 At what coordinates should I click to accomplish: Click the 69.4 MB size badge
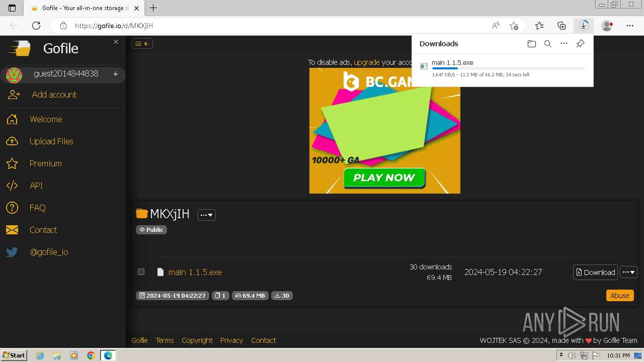250,296
